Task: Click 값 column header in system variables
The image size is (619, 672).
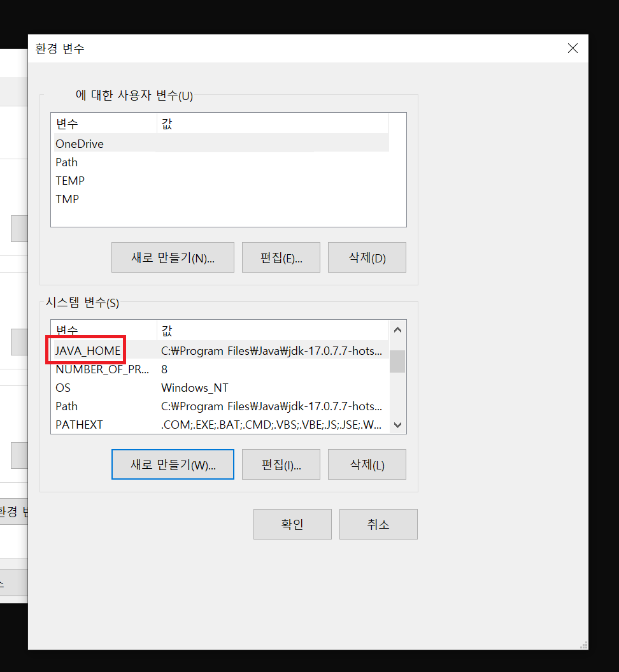Action: (273, 331)
